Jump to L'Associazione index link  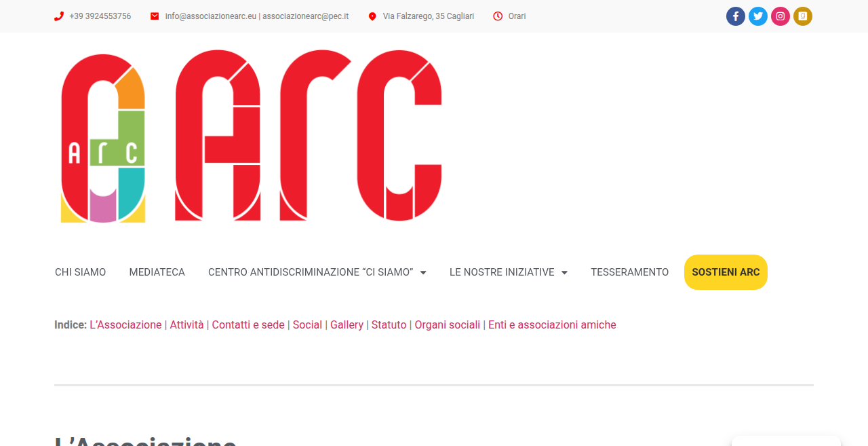coord(125,325)
